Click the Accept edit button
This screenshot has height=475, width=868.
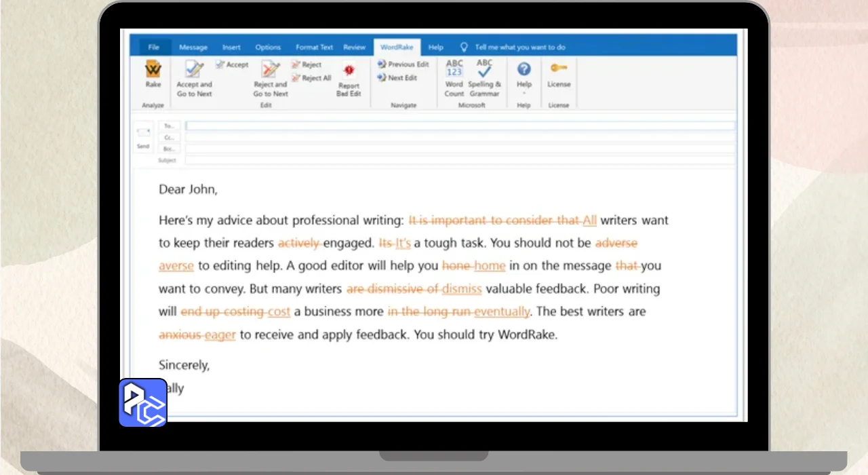[x=233, y=64]
